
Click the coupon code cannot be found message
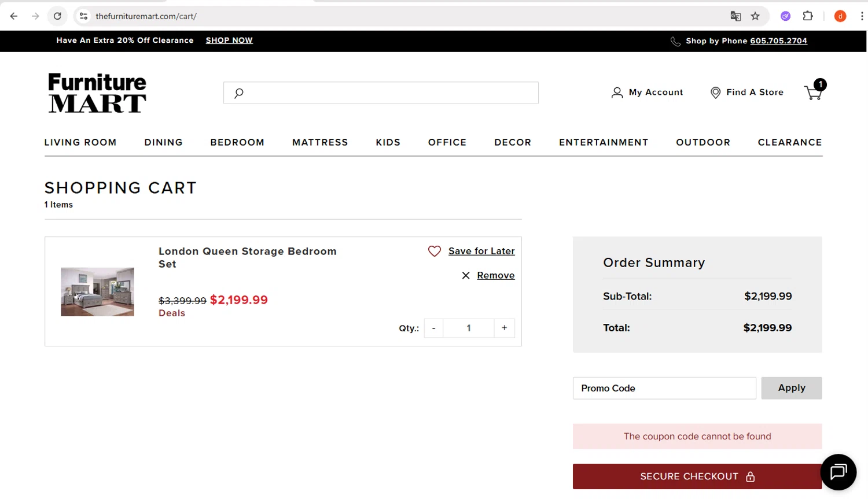(x=697, y=437)
